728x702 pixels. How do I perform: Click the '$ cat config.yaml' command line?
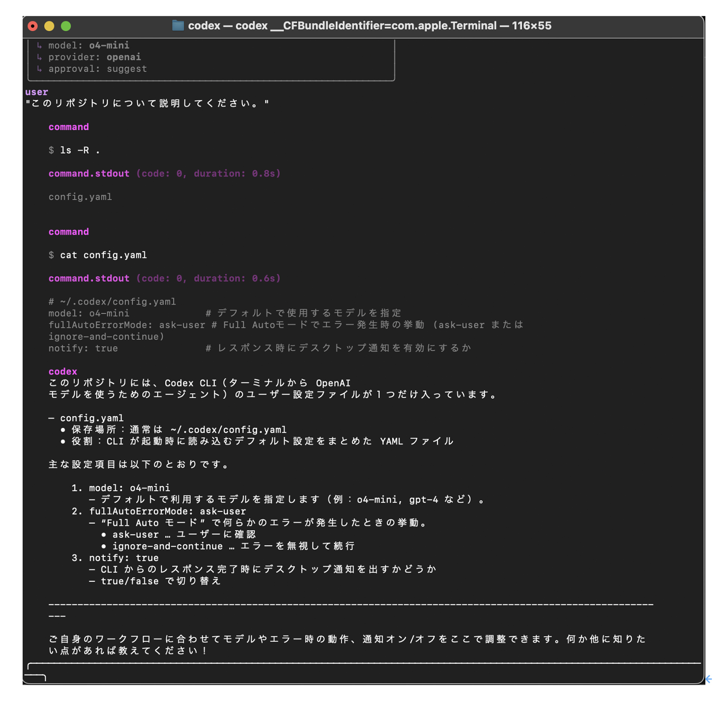(x=98, y=255)
